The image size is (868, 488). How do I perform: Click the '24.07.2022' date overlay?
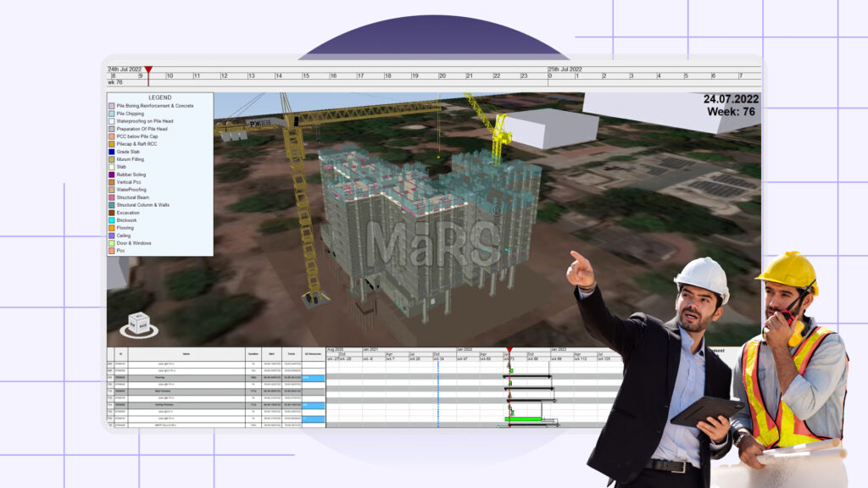(x=731, y=99)
